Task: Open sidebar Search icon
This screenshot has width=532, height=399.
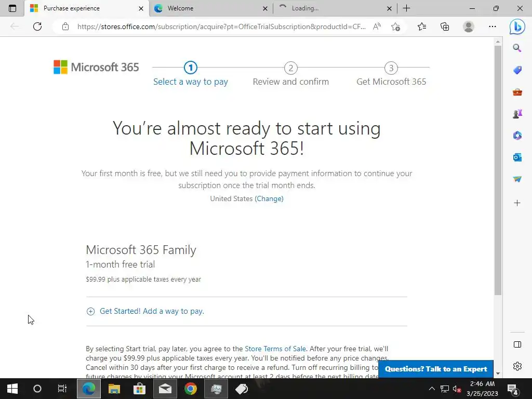Action: [x=517, y=48]
